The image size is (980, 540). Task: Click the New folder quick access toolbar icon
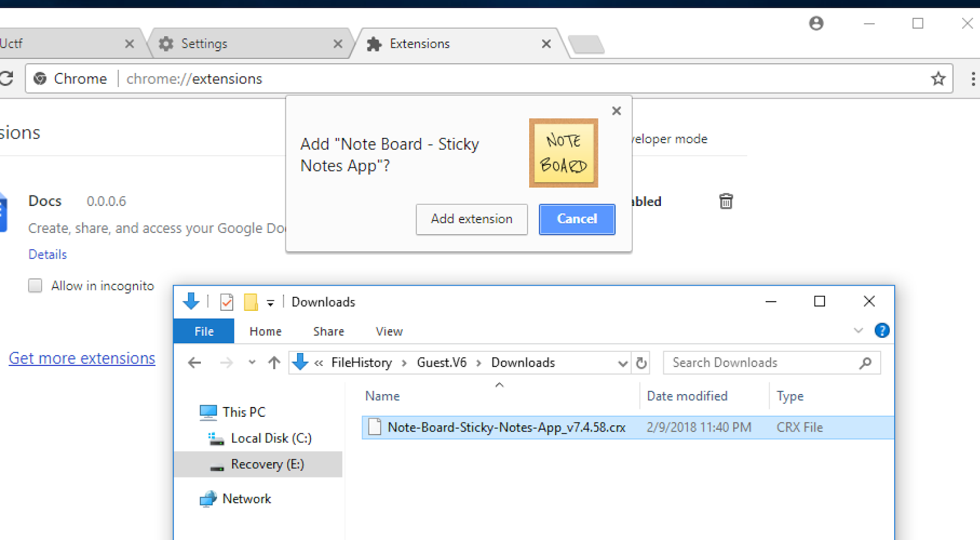click(251, 302)
